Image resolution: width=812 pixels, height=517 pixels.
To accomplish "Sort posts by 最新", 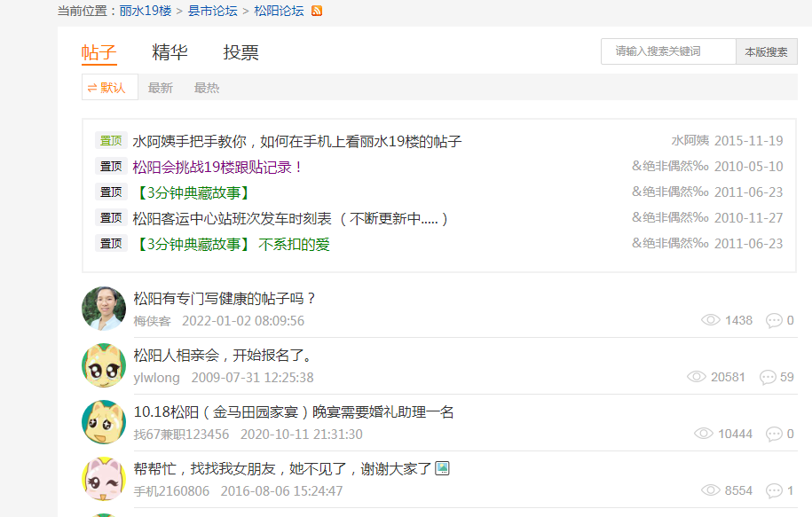I will coord(161,88).
